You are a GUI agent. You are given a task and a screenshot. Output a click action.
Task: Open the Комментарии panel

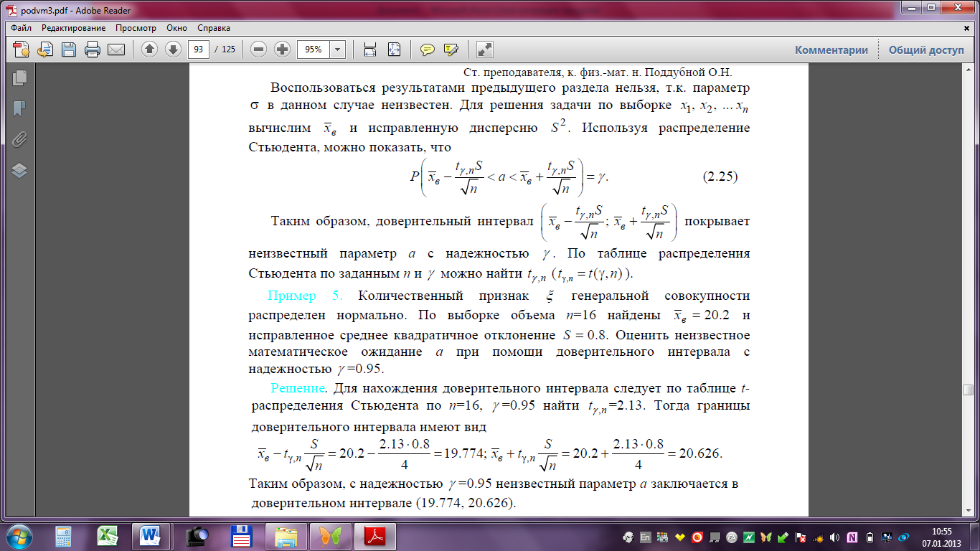tap(831, 50)
